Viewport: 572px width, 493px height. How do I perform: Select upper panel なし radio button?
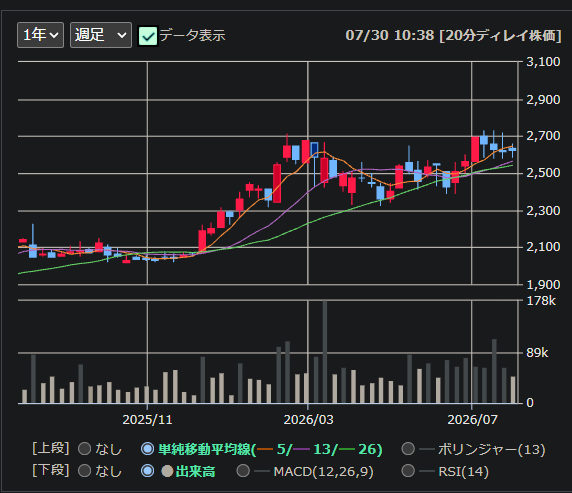(85, 449)
